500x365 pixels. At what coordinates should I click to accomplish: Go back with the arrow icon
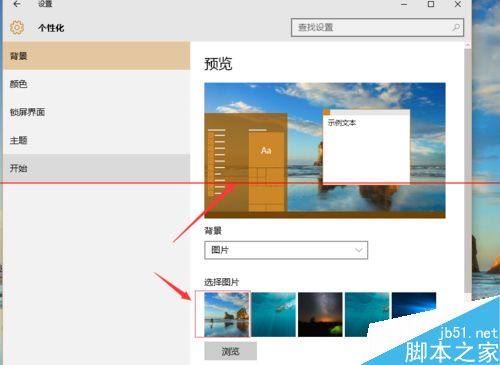pyautogui.click(x=17, y=4)
